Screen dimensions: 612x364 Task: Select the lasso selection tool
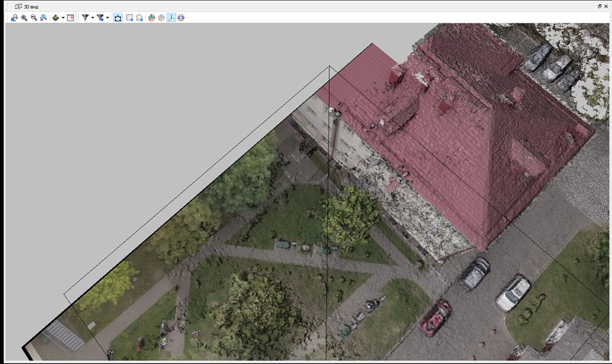click(140, 18)
